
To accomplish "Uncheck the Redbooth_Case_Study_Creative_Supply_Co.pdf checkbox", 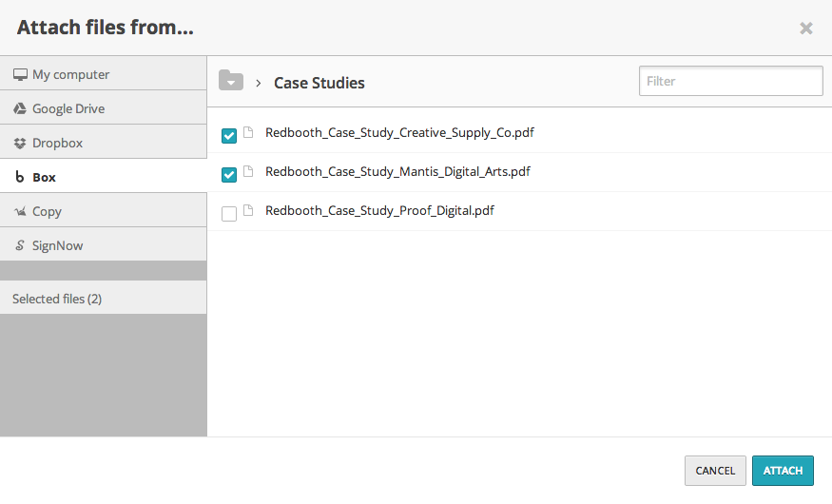I will click(229, 136).
